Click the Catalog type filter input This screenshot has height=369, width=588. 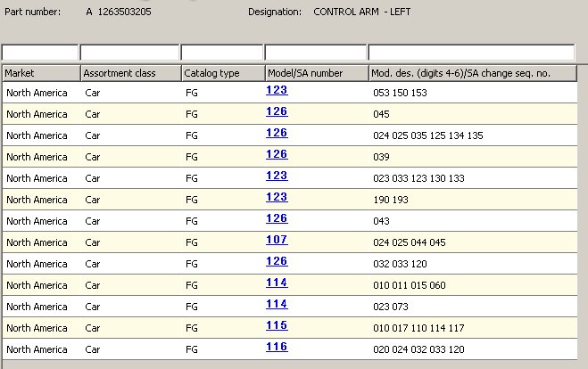coord(222,53)
